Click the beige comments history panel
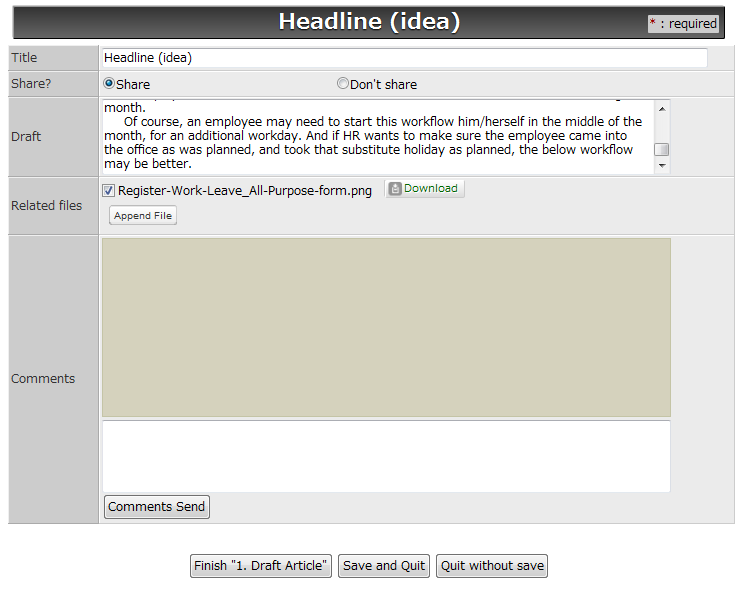 386,327
